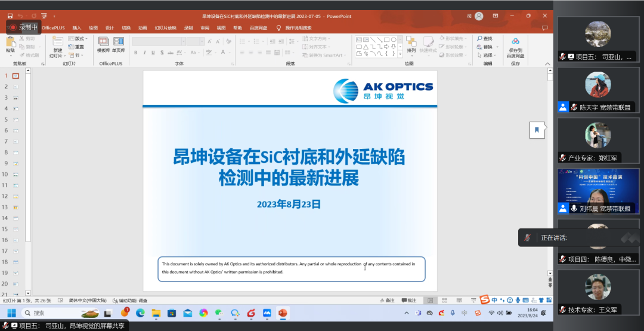Click the 批注 comments button in status bar
Image resolution: width=644 pixels, height=331 pixels.
tap(409, 301)
